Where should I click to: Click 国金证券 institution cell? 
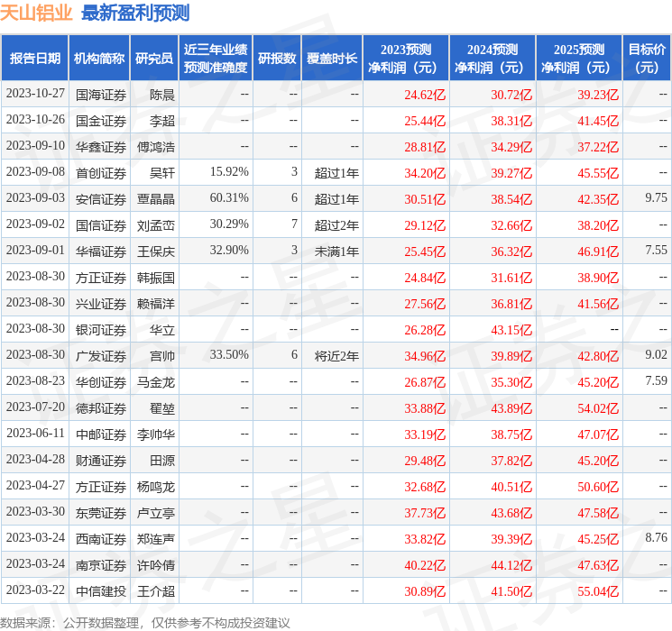coord(101,121)
